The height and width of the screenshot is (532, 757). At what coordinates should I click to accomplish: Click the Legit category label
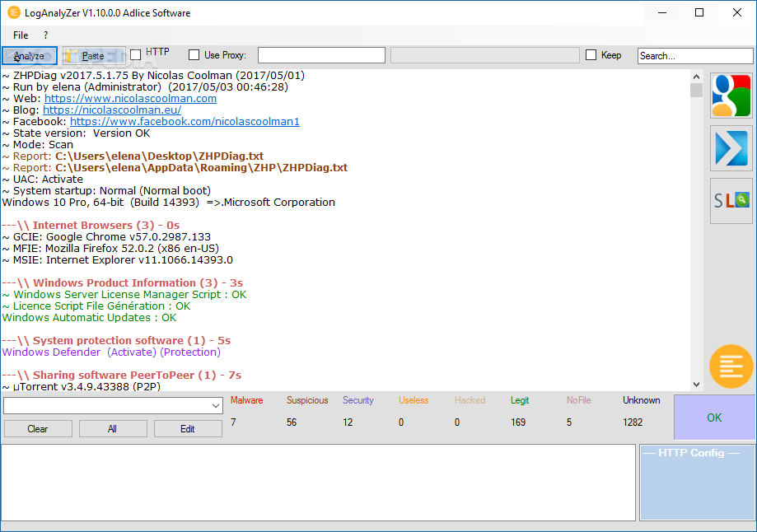[520, 400]
